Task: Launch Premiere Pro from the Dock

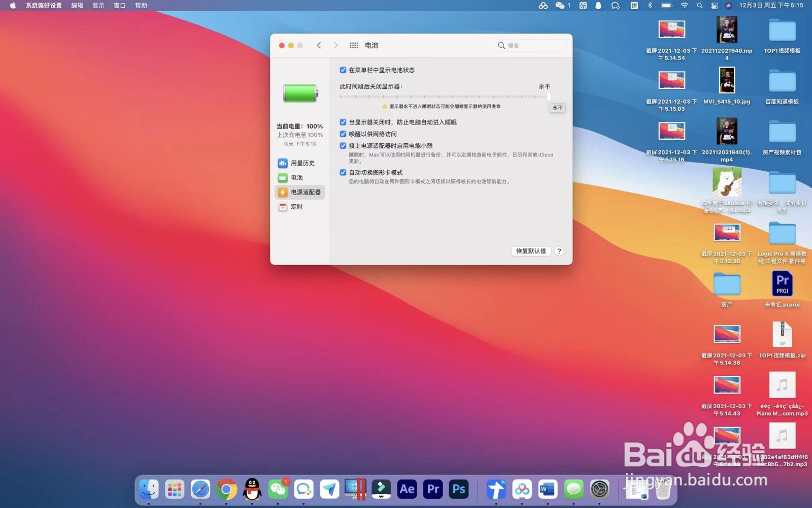Action: click(432, 489)
